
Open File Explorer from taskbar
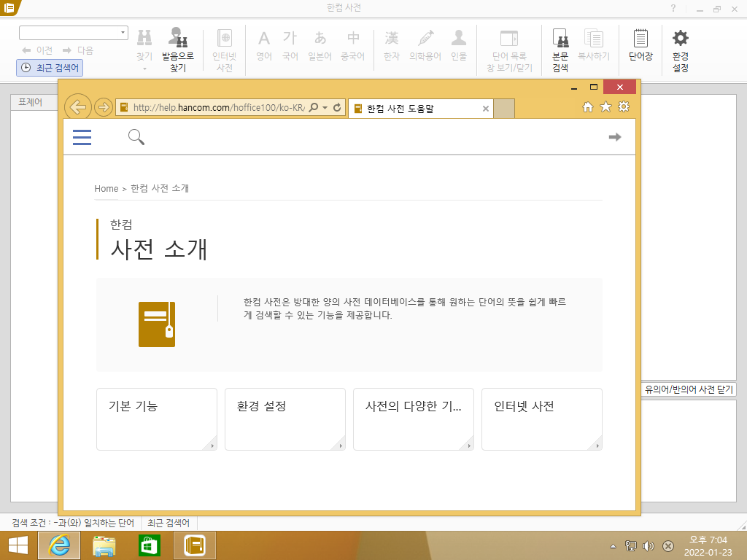click(104, 545)
